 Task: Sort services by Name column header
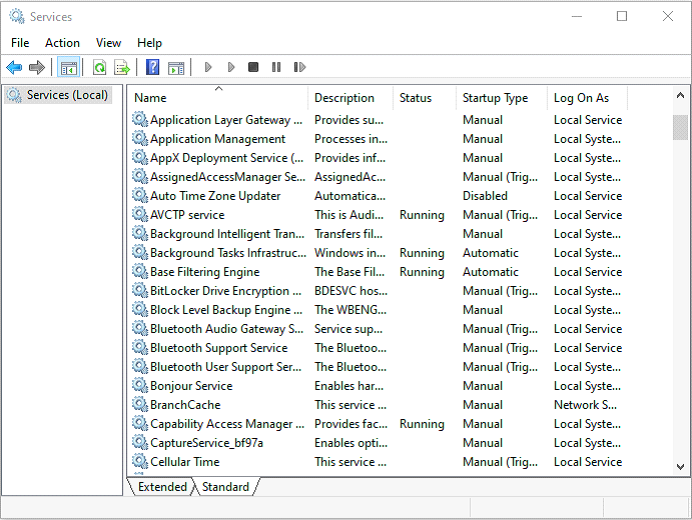(150, 98)
